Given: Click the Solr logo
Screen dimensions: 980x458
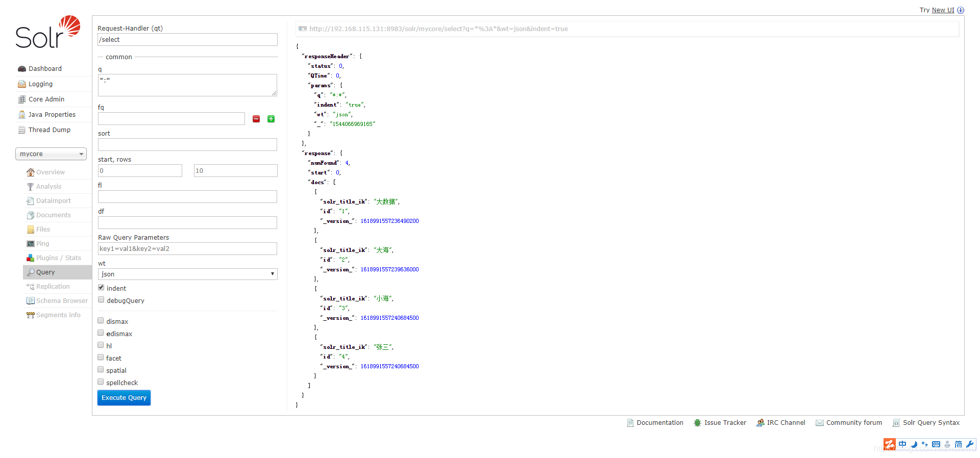Looking at the screenshot, I should click(48, 32).
